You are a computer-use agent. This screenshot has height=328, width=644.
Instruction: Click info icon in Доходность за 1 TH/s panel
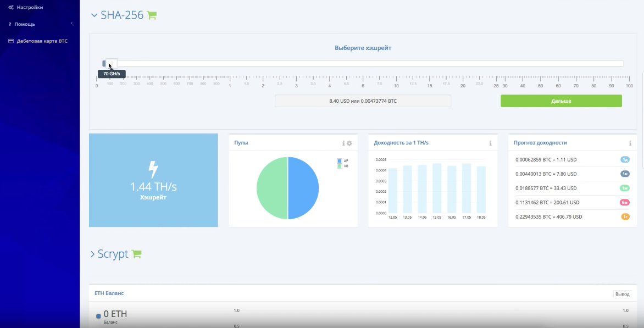(x=490, y=143)
